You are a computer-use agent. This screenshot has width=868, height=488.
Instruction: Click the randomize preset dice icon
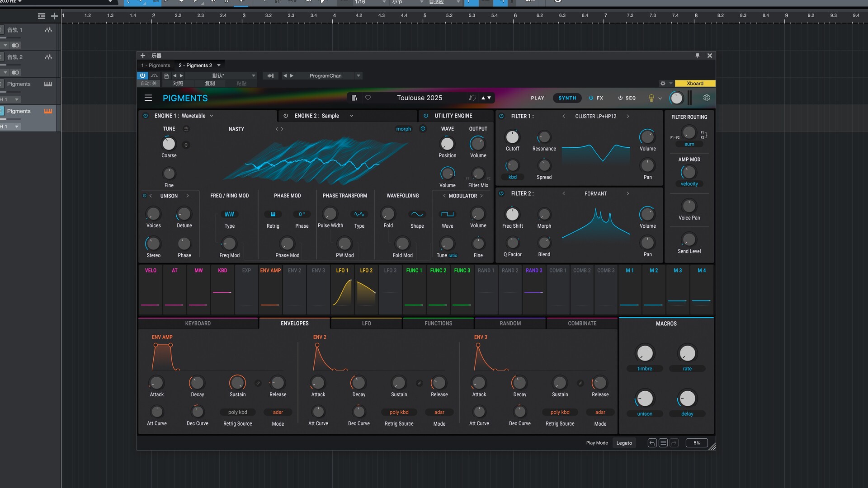[472, 98]
